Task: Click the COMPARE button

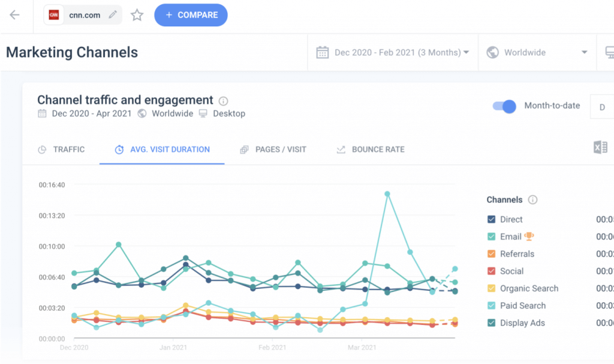Action: click(191, 16)
